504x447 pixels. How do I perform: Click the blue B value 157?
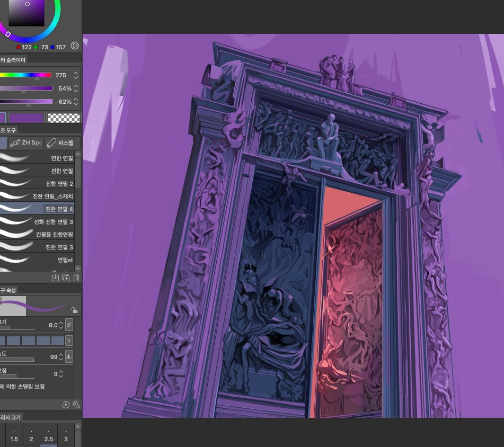(60, 47)
